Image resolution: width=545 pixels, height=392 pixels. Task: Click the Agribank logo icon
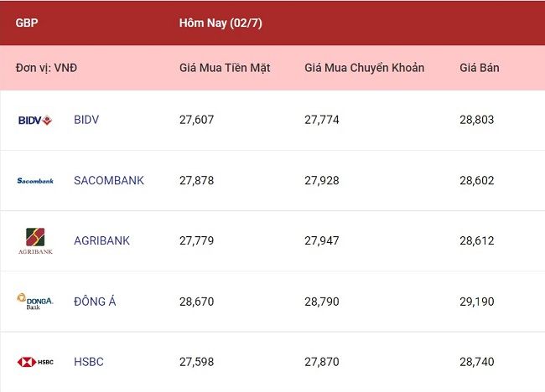click(x=35, y=241)
